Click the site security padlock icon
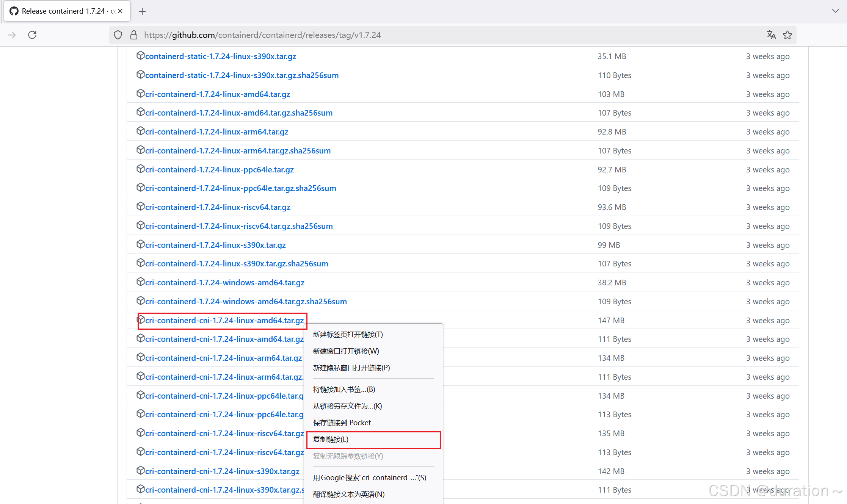The width and height of the screenshot is (847, 504). coord(133,35)
